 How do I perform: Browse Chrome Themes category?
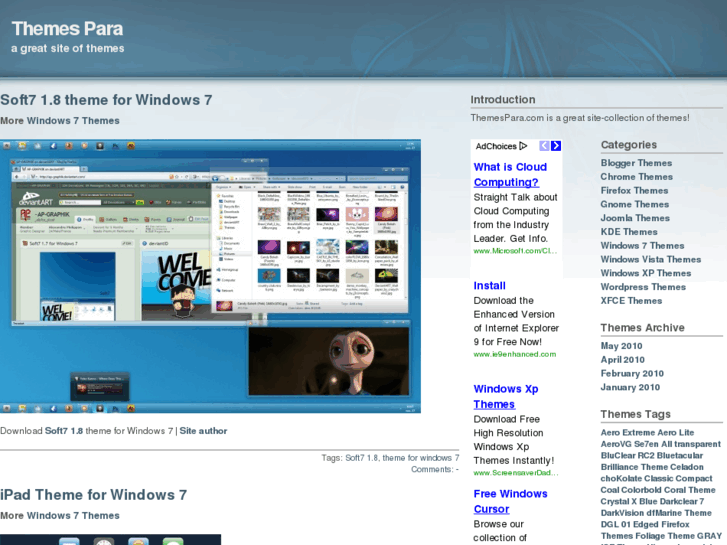637,177
